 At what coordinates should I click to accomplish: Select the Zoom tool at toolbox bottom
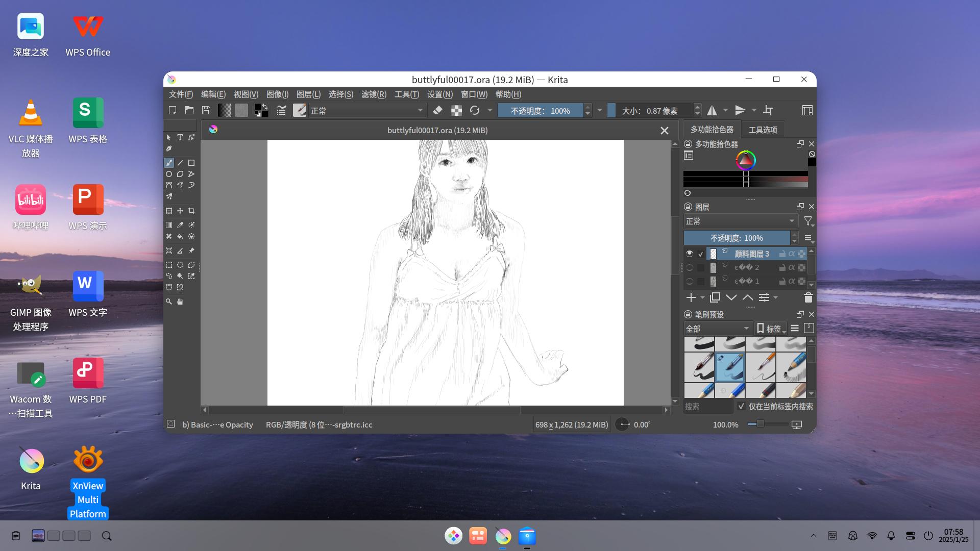click(169, 302)
